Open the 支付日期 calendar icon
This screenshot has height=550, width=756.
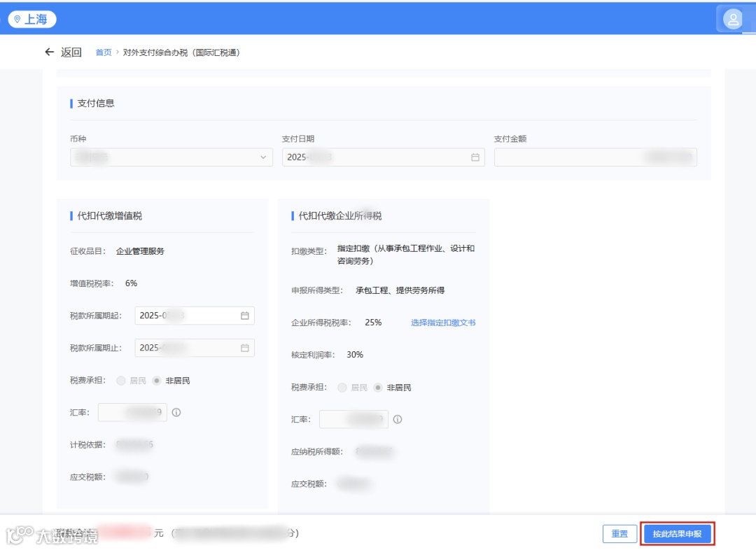475,157
